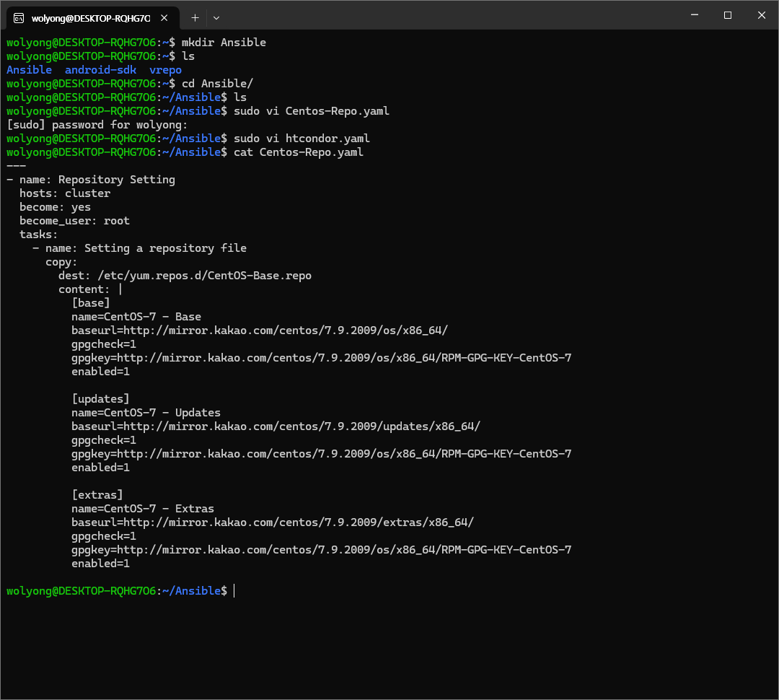Open the updates repo baseurl link
The height and width of the screenshot is (700, 779).
301,426
